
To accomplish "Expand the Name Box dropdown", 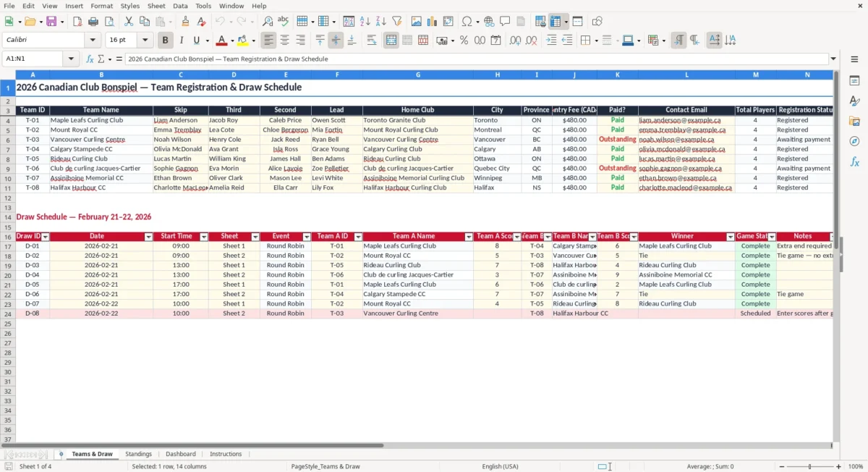I will pos(71,59).
